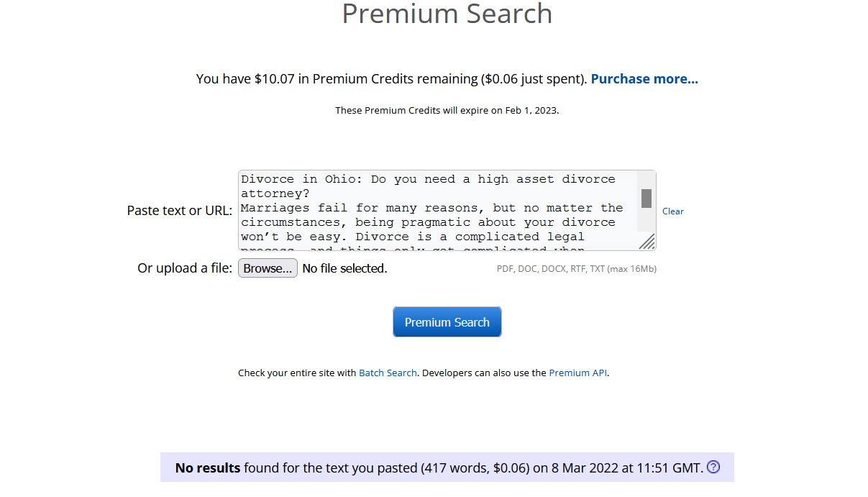Click the textarea scrollbar thumb
This screenshot has width=868, height=497.
click(x=647, y=199)
